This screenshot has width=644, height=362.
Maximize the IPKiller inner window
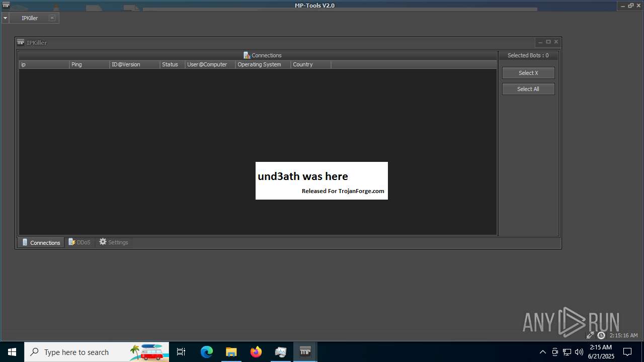[x=548, y=42]
